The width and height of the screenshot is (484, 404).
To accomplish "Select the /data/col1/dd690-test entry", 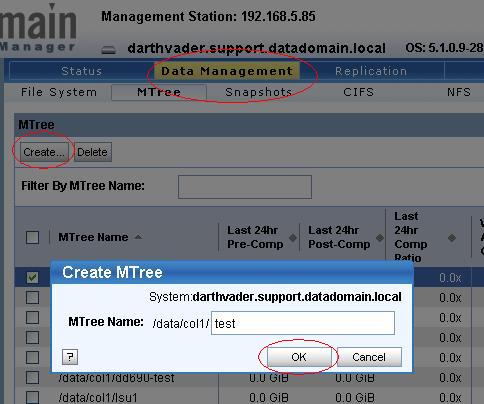I will tap(116, 378).
